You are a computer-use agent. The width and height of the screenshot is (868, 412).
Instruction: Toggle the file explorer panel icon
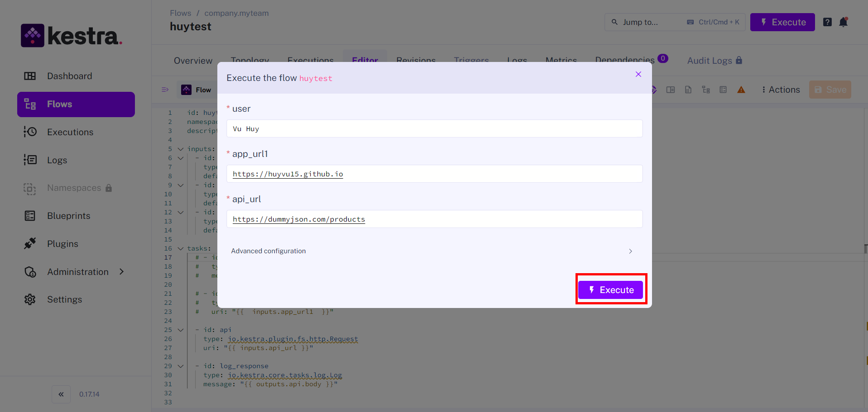[x=165, y=90]
